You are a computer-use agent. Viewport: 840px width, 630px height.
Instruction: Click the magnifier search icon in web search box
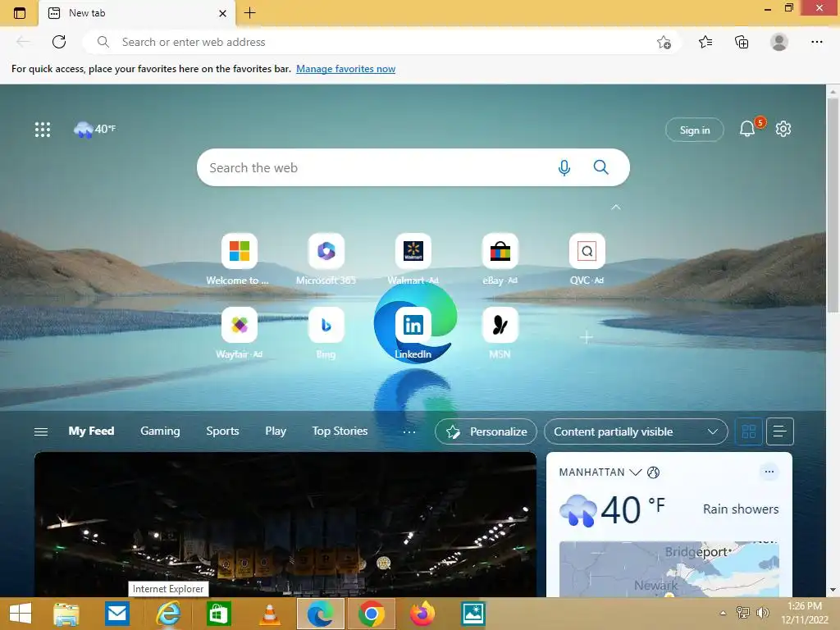[601, 167]
